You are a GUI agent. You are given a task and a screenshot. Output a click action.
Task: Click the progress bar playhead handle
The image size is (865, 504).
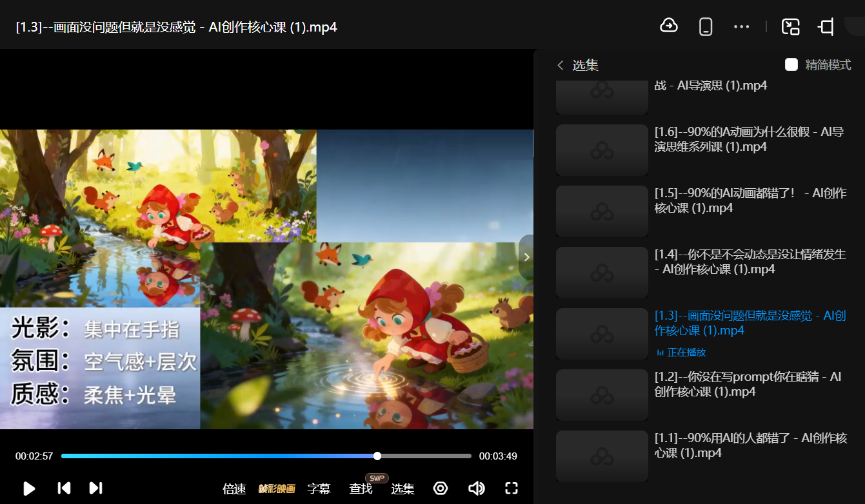coord(377,456)
